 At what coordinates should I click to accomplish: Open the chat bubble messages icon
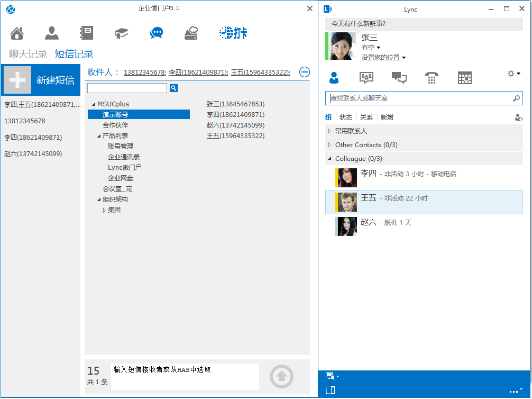(x=157, y=33)
